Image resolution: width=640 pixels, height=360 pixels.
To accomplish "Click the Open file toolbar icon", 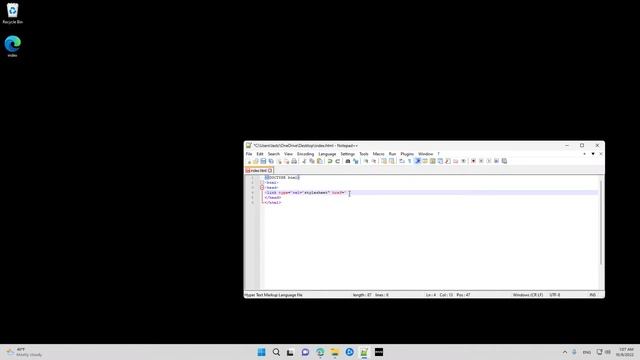I will (x=256, y=161).
